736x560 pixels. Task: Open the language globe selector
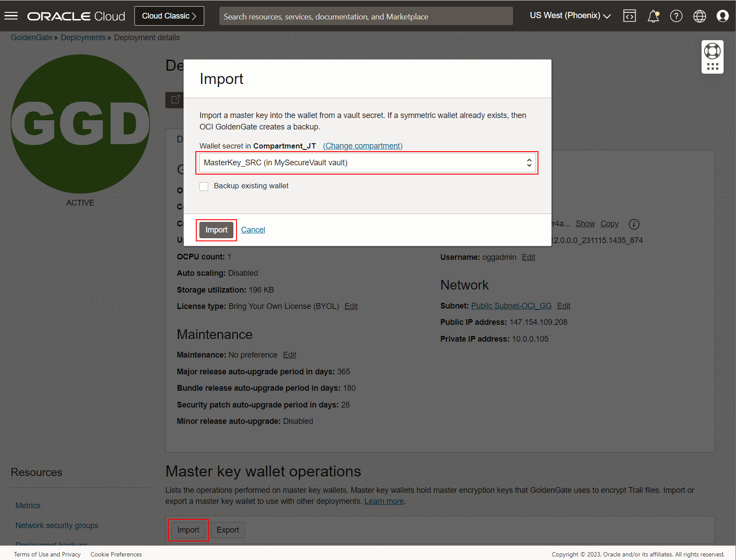click(x=699, y=16)
